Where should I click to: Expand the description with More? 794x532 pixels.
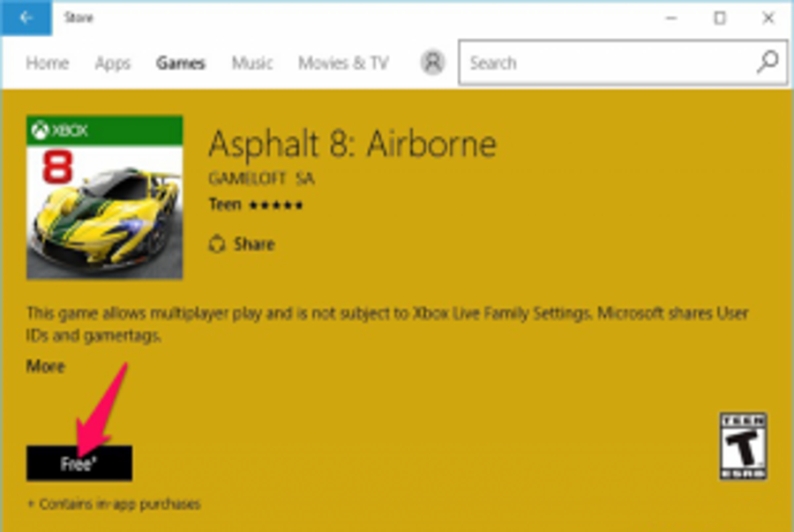tap(45, 366)
